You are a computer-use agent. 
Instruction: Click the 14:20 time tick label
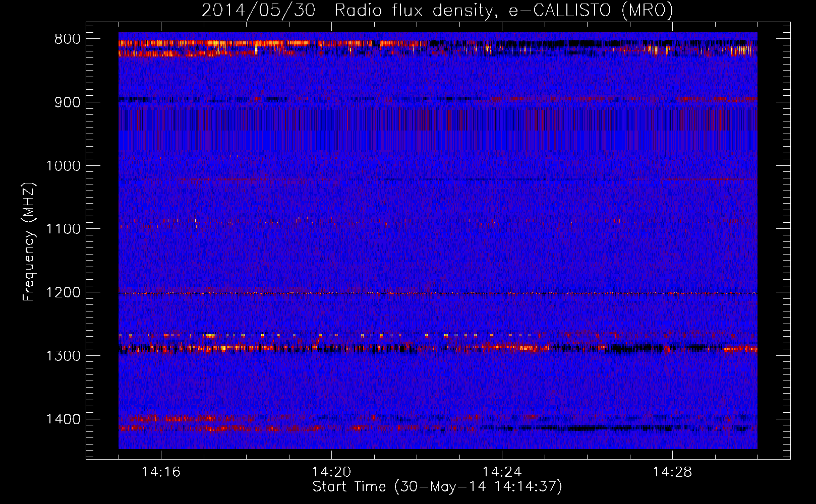pyautogui.click(x=331, y=472)
